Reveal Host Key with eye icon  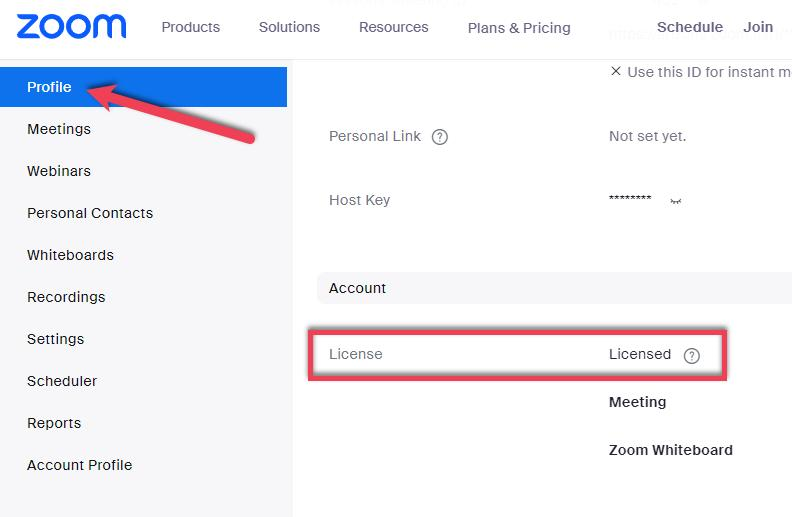tap(676, 201)
